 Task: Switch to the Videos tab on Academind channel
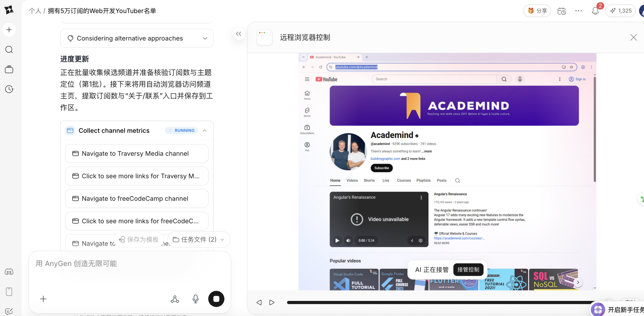352,180
